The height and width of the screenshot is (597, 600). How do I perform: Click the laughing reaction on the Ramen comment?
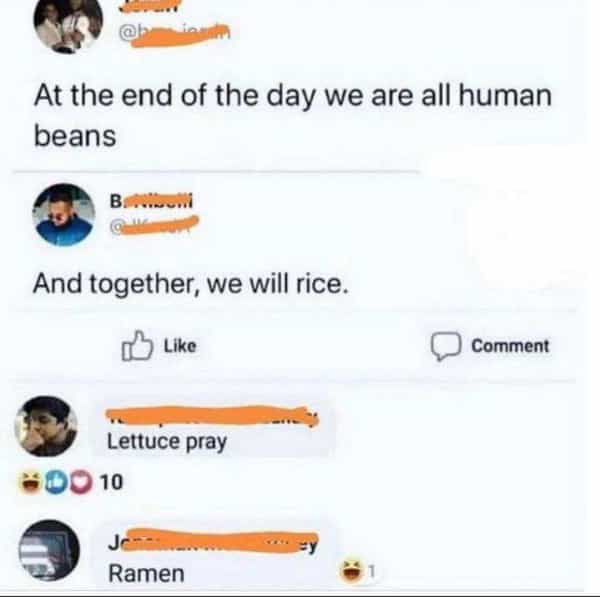point(352,573)
